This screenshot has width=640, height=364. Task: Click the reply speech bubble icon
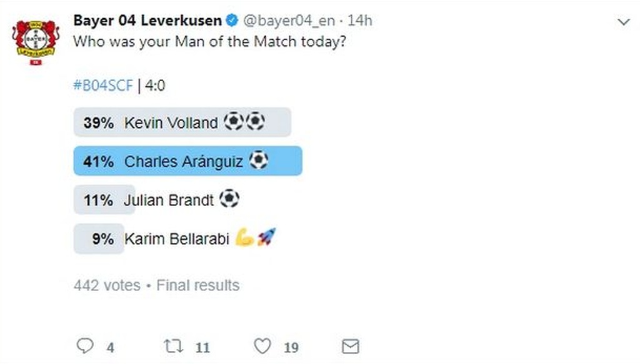pos(84,346)
